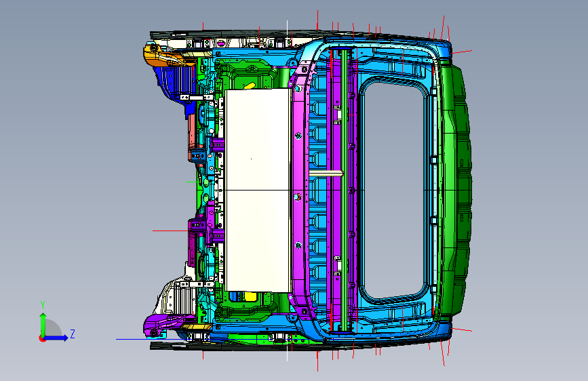Select the magenta curved cross member

(x=299, y=190)
